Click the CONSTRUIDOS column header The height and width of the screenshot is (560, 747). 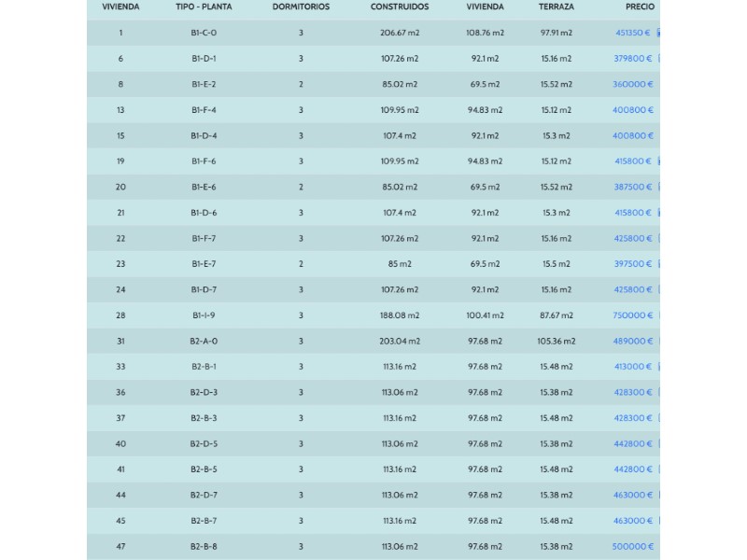400,7
